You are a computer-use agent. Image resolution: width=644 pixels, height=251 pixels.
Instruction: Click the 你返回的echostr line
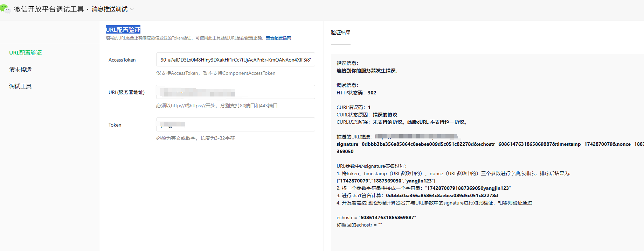359,225
